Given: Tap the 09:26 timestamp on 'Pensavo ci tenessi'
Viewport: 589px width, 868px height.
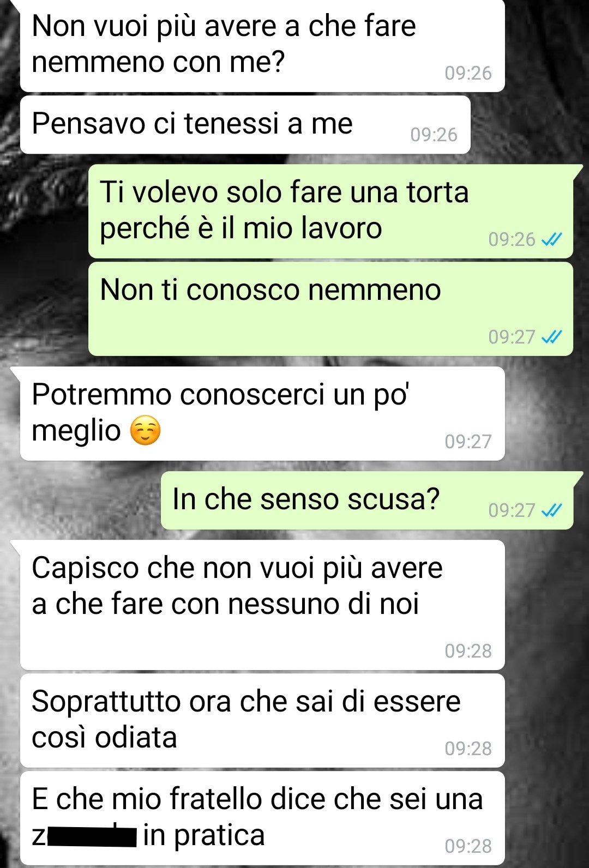Looking at the screenshot, I should coord(434,135).
